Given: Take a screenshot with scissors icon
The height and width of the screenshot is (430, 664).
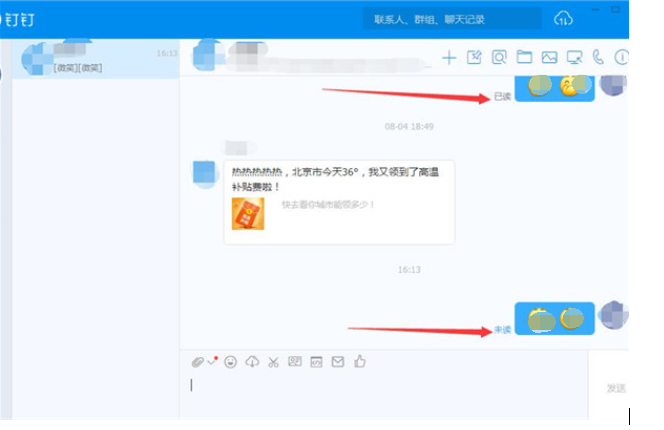Looking at the screenshot, I should click(272, 361).
